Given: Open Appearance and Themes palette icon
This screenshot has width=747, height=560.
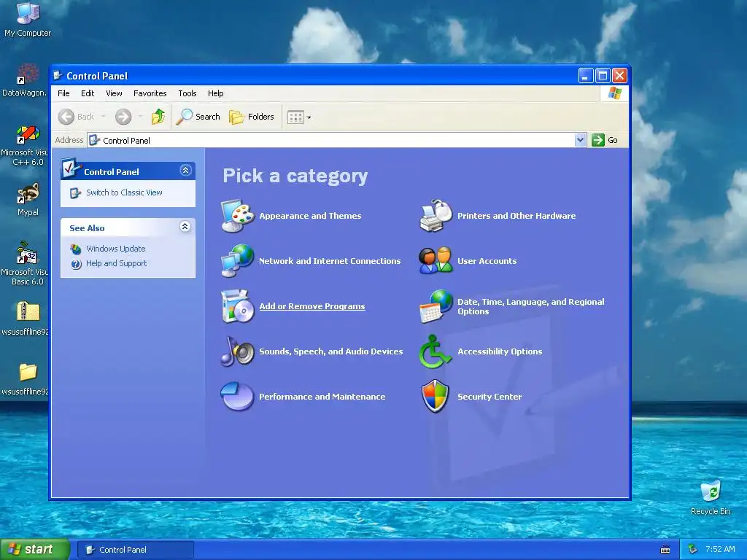Looking at the screenshot, I should point(237,216).
